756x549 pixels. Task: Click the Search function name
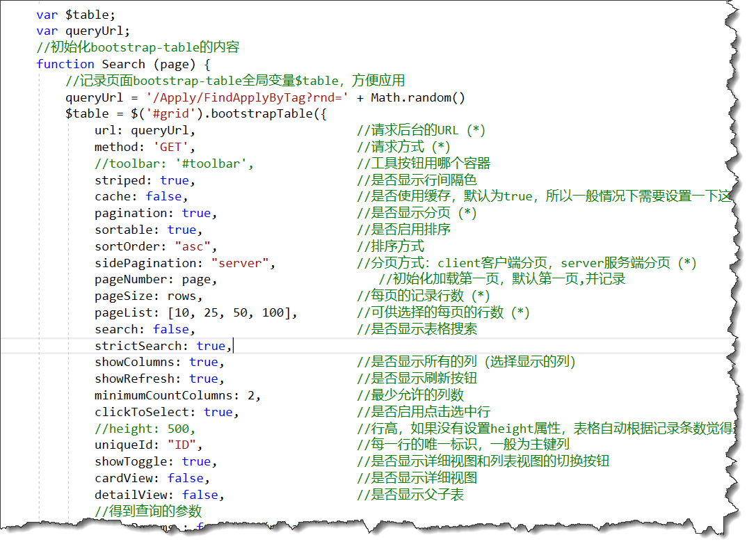(123, 64)
